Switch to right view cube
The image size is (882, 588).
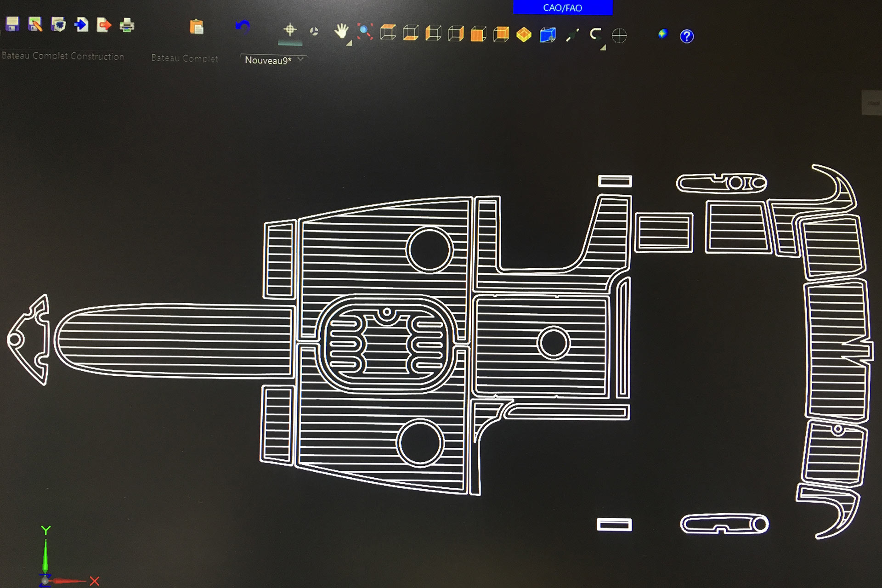point(456,34)
